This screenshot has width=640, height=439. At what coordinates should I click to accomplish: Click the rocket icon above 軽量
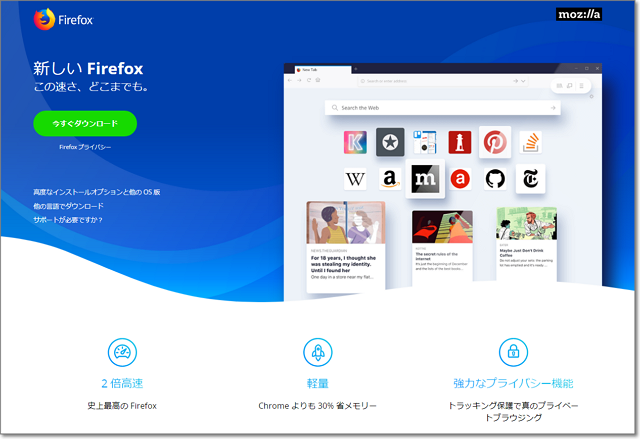(x=318, y=352)
